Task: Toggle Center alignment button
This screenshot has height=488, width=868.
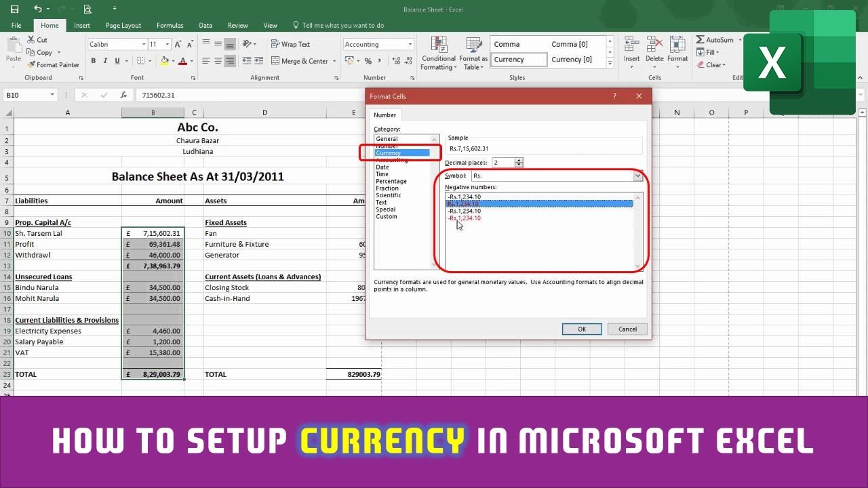Action: point(218,61)
